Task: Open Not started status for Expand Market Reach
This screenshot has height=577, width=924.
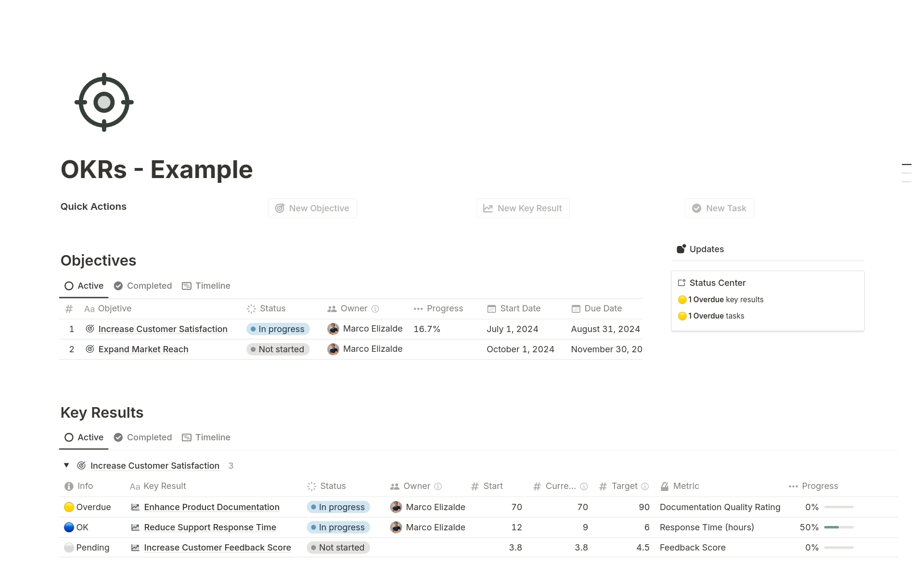Action: (x=278, y=349)
